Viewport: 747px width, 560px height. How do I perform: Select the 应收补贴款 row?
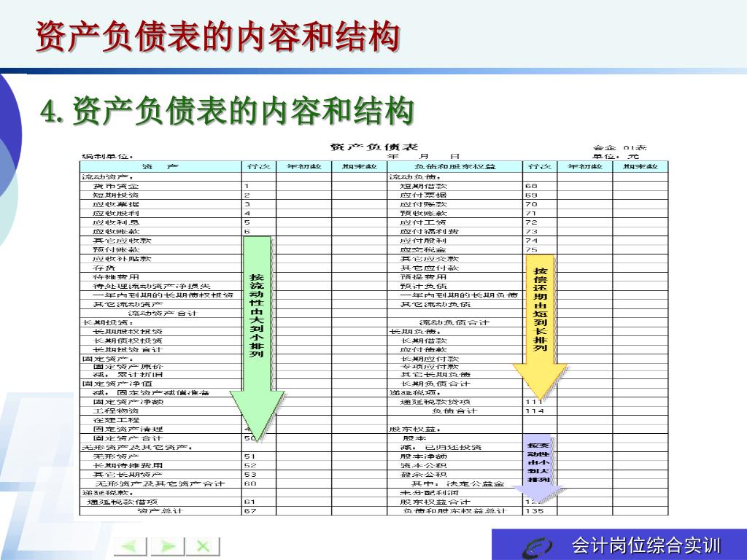(122, 259)
